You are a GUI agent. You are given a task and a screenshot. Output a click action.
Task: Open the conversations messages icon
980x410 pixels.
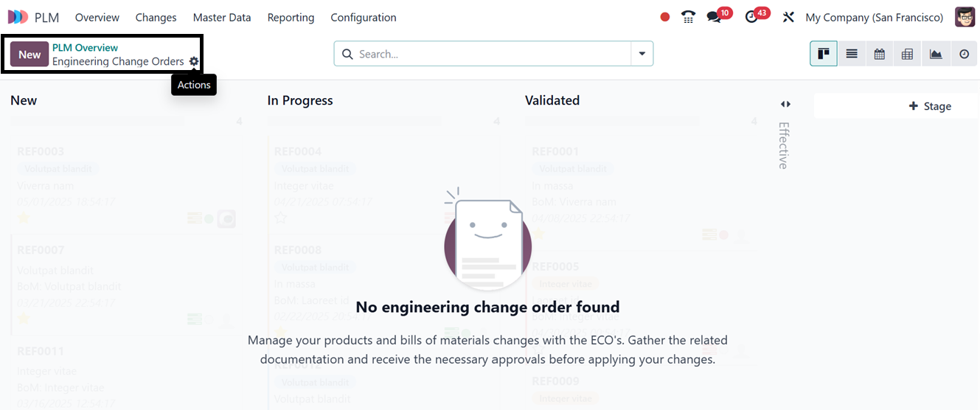tap(714, 17)
